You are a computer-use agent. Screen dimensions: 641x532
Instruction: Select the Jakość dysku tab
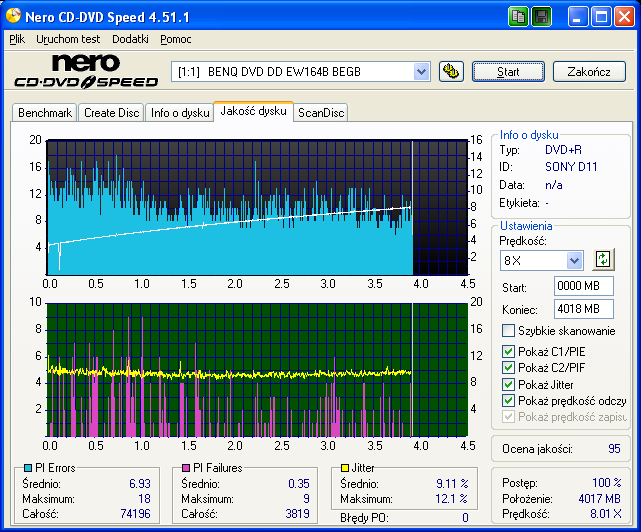point(253,111)
